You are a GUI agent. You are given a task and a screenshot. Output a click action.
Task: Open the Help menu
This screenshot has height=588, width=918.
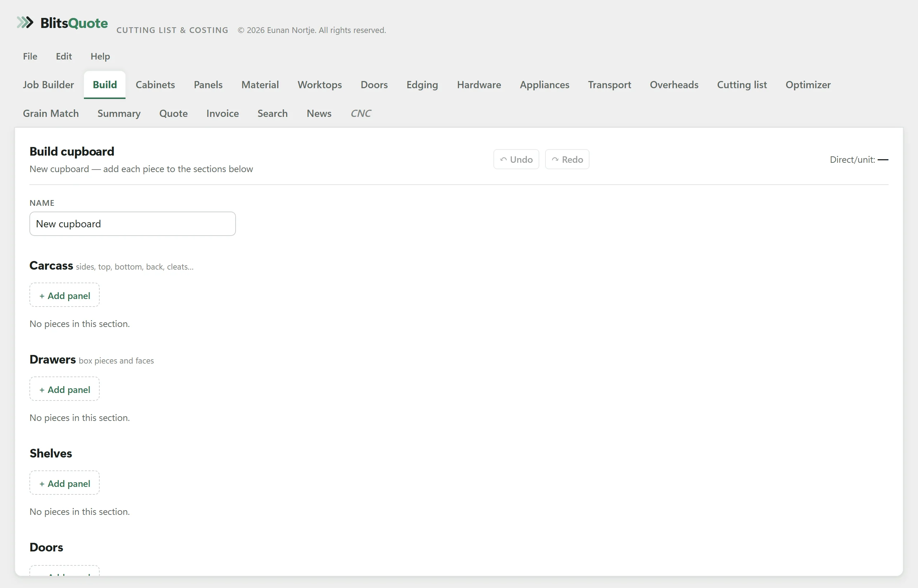point(100,56)
